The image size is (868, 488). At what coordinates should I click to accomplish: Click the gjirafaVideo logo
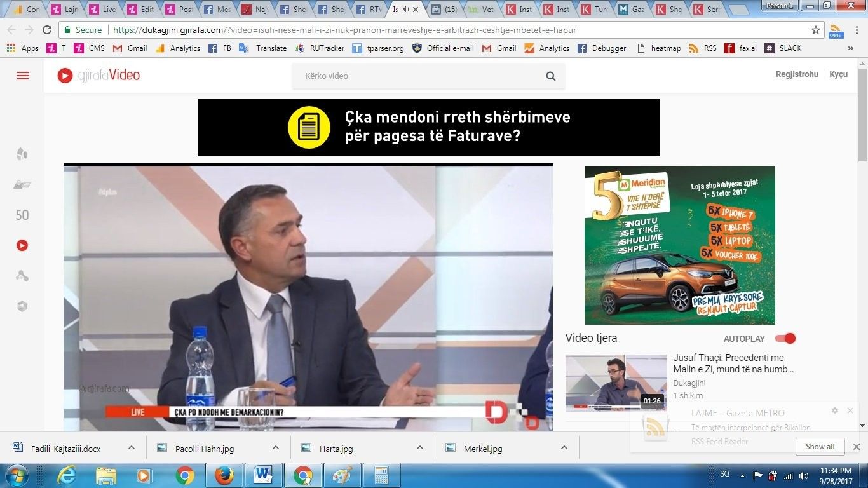point(98,76)
